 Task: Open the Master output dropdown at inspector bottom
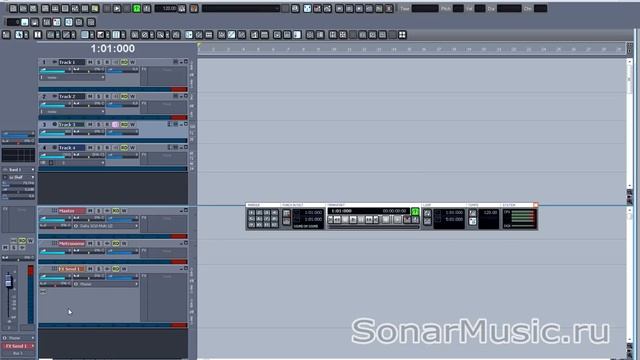click(x=18, y=338)
